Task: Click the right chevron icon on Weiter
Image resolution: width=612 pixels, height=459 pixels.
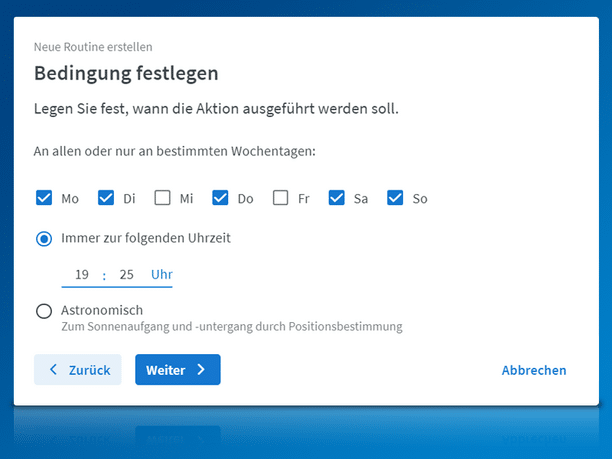Action: click(x=201, y=370)
